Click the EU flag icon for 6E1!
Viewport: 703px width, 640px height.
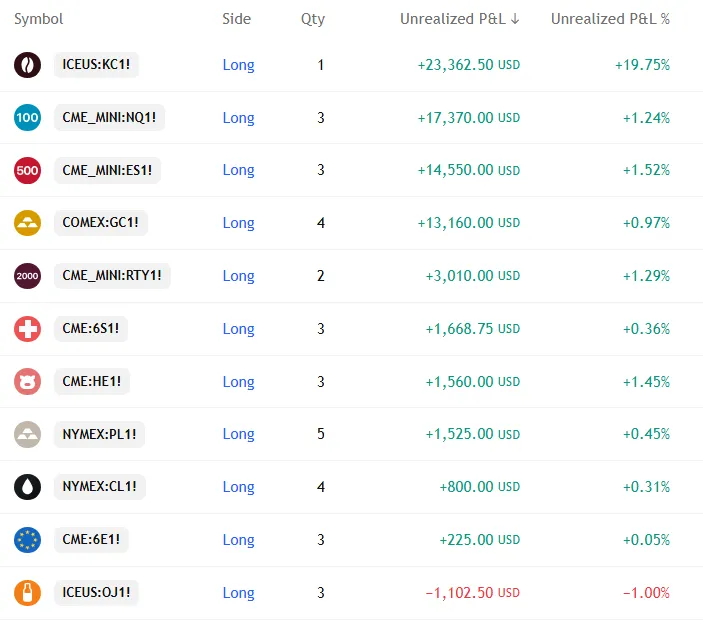point(28,540)
